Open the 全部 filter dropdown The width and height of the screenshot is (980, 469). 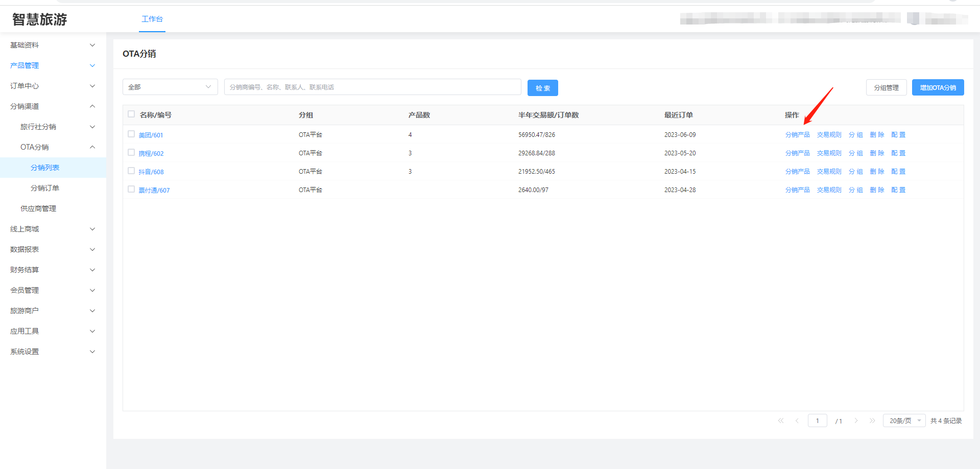(x=170, y=87)
